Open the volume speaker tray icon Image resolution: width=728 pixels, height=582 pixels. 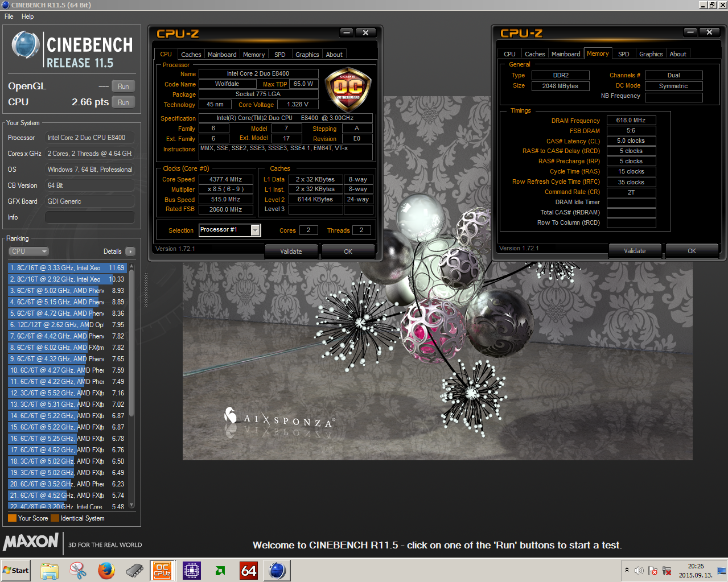pyautogui.click(x=639, y=571)
